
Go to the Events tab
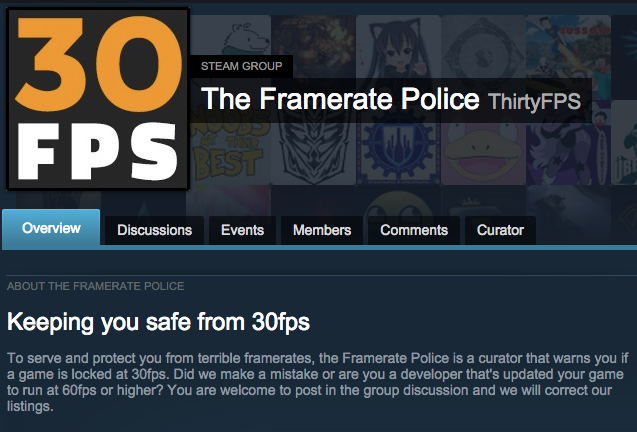coord(243,230)
